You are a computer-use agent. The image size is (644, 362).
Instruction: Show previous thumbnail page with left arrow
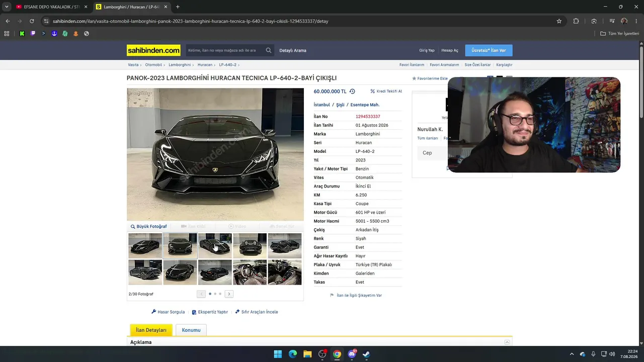(201, 294)
